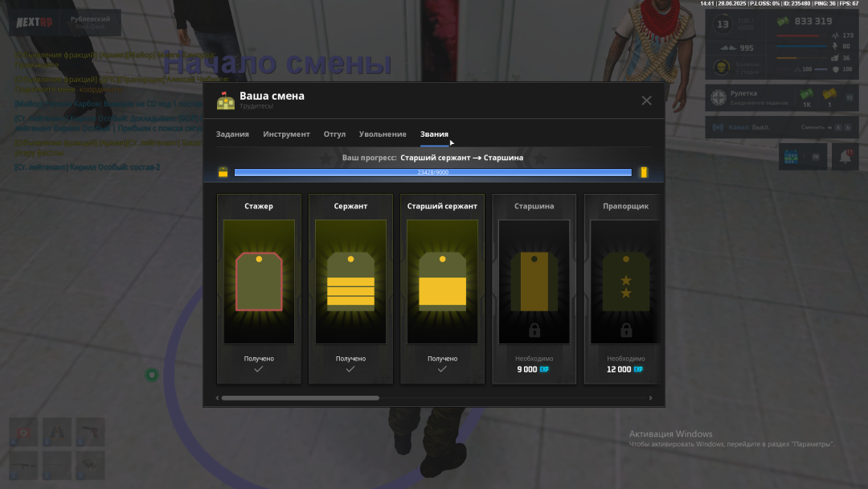The width and height of the screenshot is (868, 489).
Task: Click the NEXTRP logo in the HUD
Action: (35, 23)
